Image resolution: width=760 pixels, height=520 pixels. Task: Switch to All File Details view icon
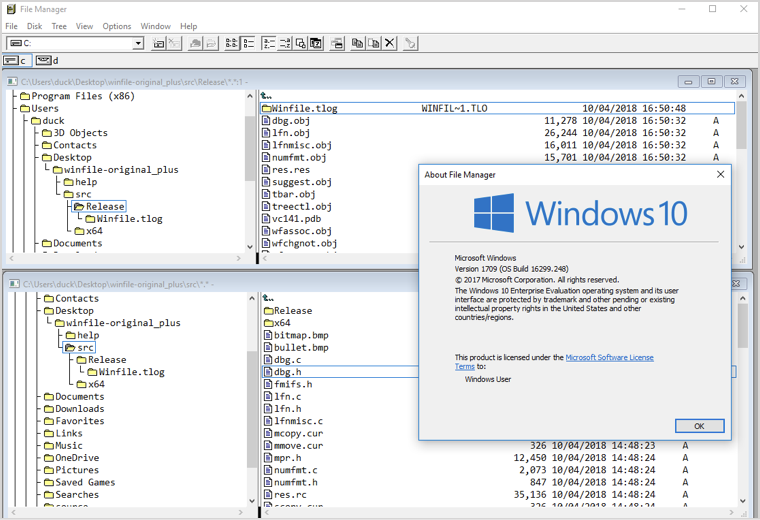[248, 43]
